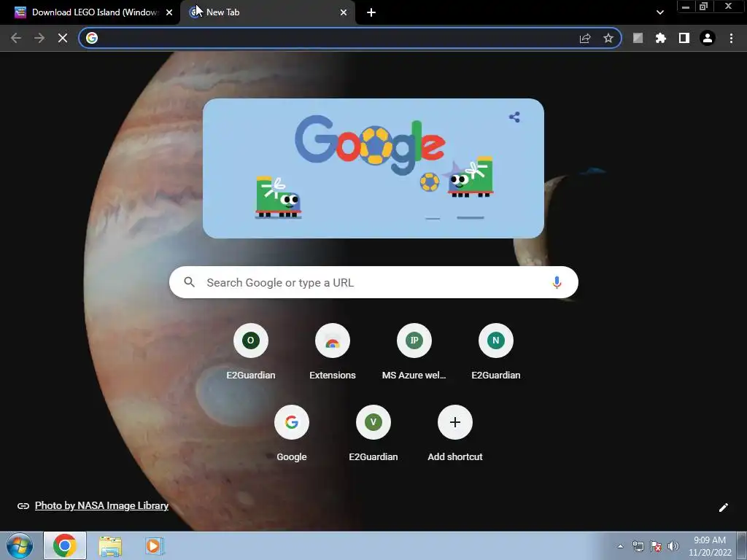Open the Extensions puzzle menu
Screen dimensions: 747x560
coord(661,38)
